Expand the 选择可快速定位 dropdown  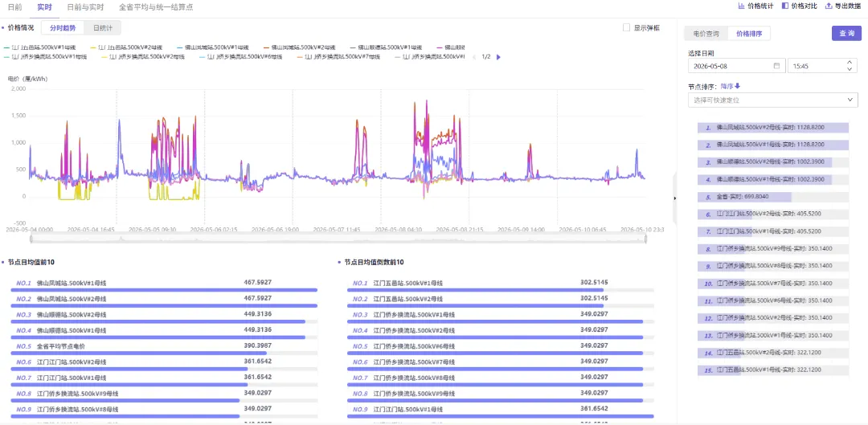click(x=773, y=100)
